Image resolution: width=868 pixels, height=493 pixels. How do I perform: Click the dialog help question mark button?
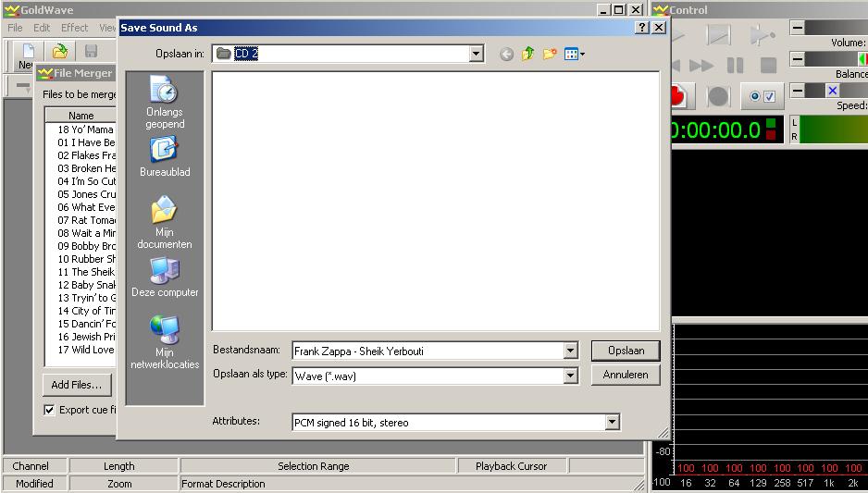642,28
